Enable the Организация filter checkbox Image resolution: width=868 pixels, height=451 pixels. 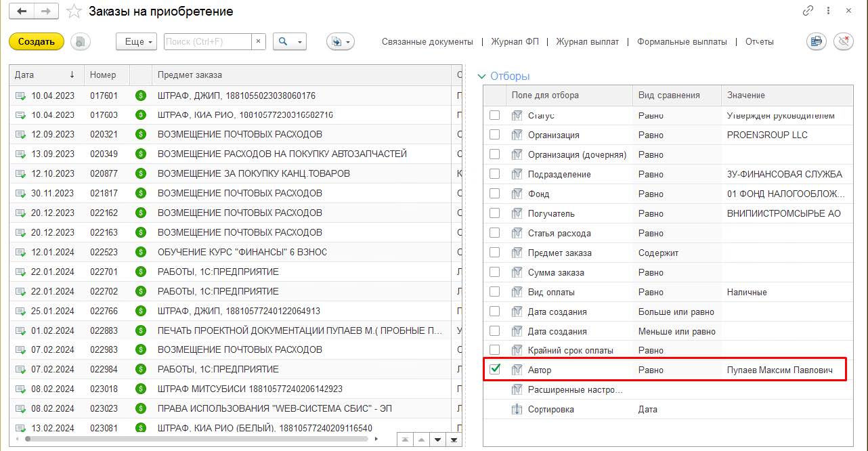point(495,135)
